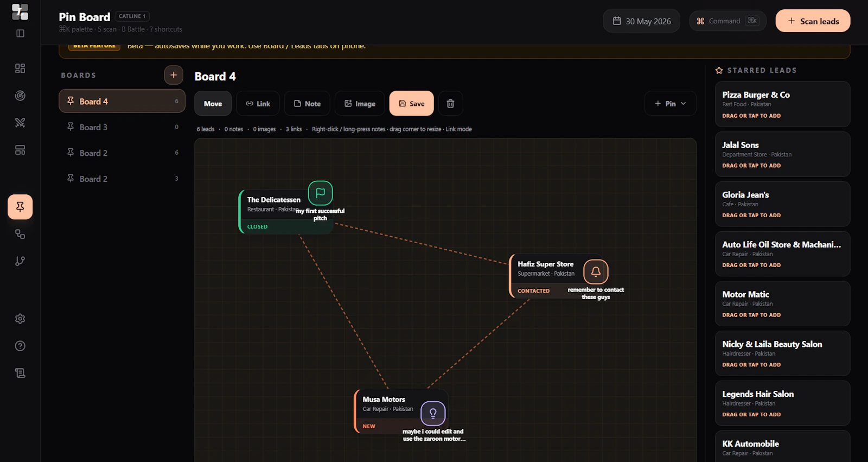Image resolution: width=868 pixels, height=462 pixels.
Task: Open the help question mark icon
Action: [x=20, y=346]
